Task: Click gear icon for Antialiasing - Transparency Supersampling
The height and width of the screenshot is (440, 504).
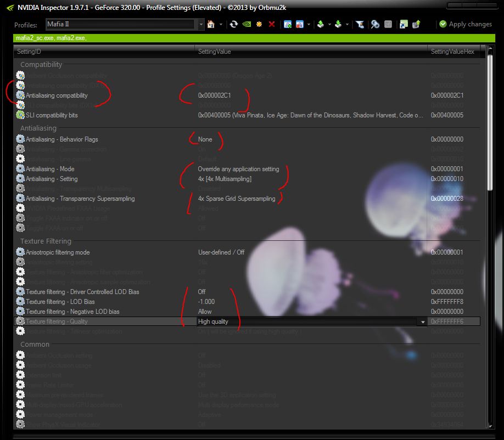Action: pos(20,199)
